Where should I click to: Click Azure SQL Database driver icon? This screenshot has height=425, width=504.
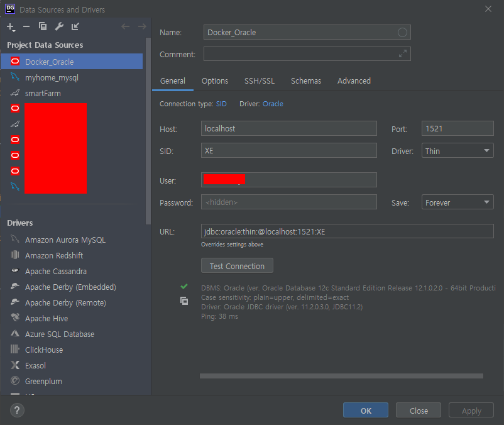coord(15,333)
